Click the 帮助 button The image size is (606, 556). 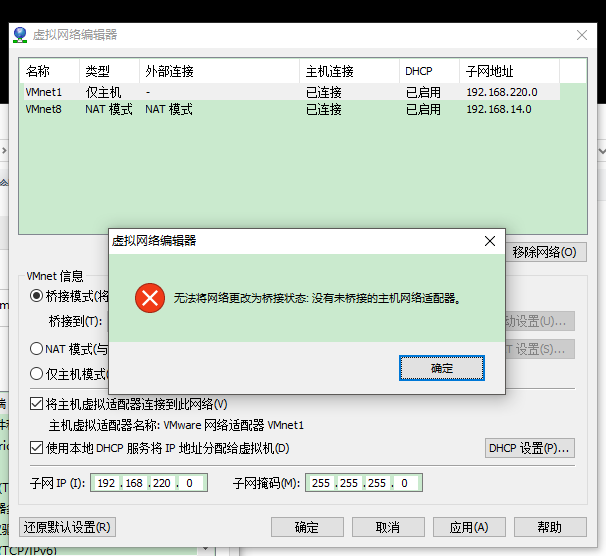(550, 527)
